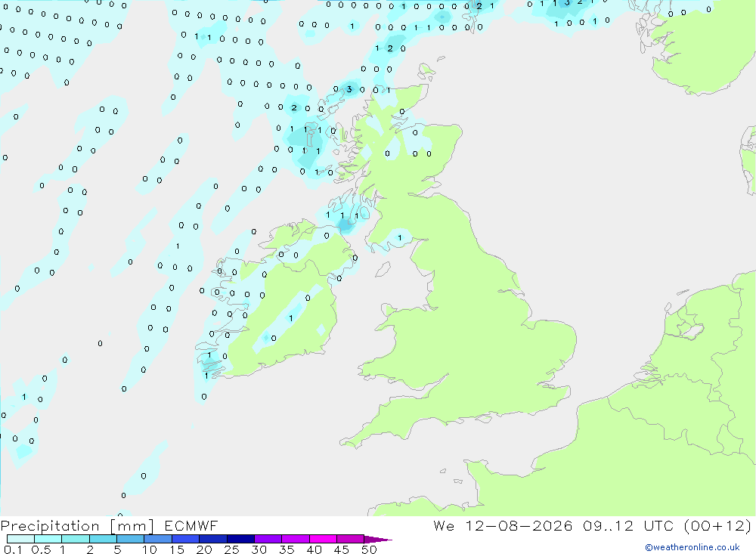The width and height of the screenshot is (756, 554).
Task: Click the legend scale label "50"
Action: coord(369,549)
